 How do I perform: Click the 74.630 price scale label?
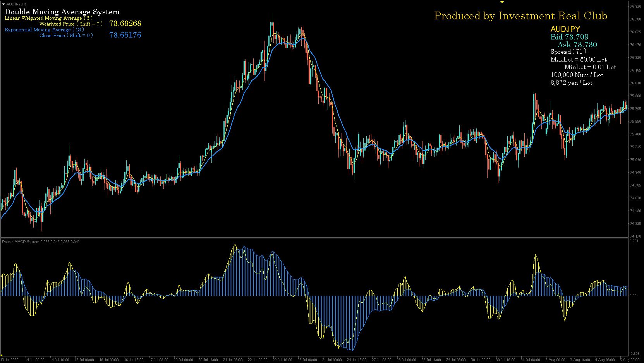(x=635, y=198)
